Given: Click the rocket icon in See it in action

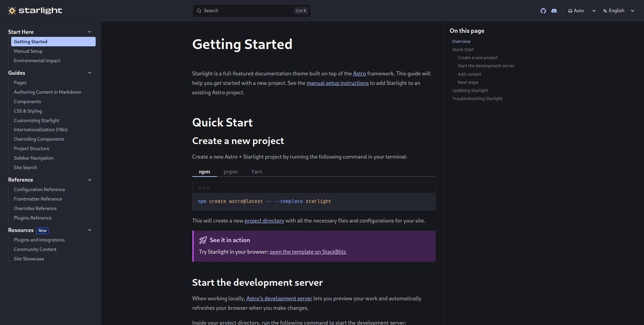Looking at the screenshot, I should tap(203, 240).
